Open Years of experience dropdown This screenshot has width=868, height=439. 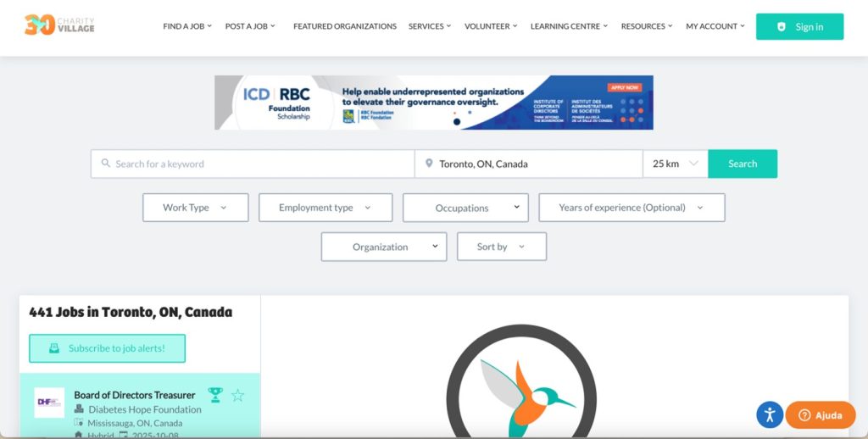coord(631,208)
